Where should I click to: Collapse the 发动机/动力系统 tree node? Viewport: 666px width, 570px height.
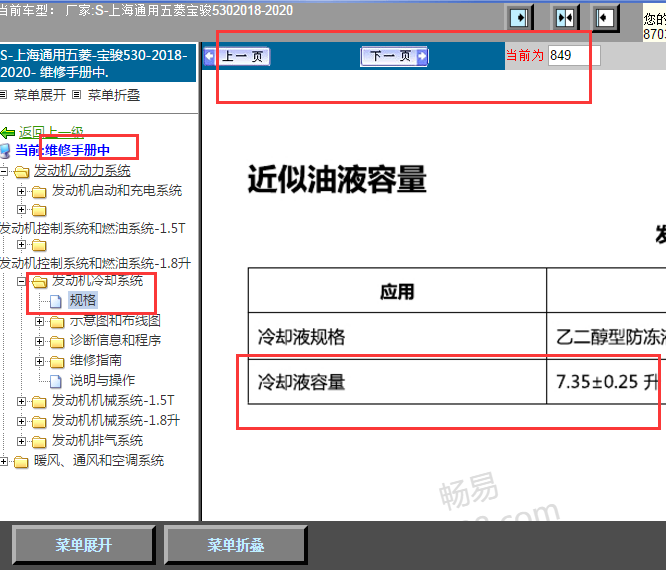3,172
